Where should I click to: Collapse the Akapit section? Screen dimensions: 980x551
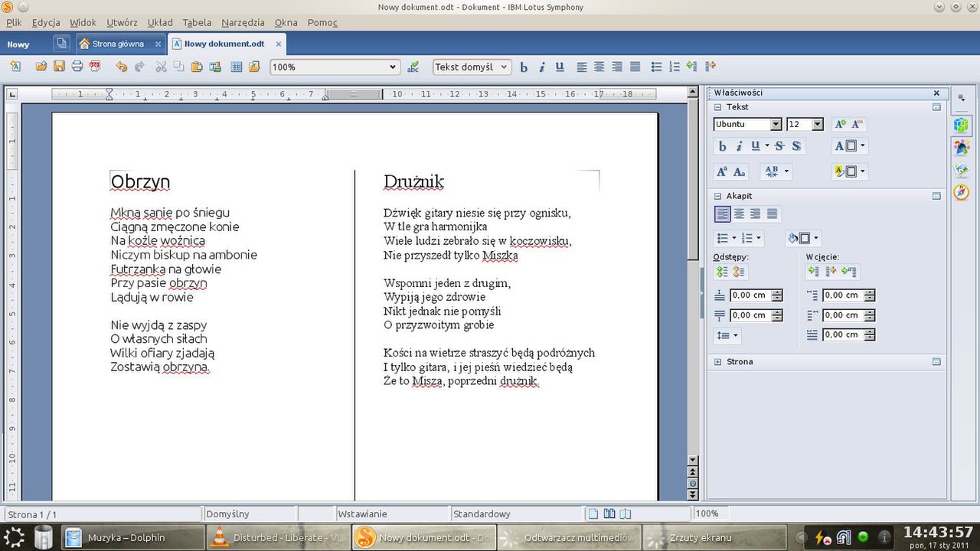[x=718, y=196]
